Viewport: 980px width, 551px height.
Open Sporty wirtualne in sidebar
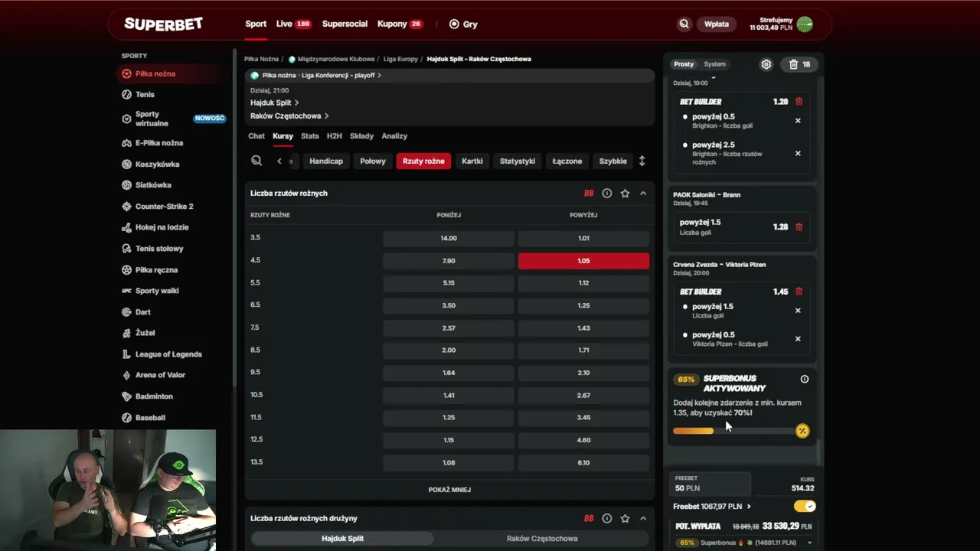click(x=173, y=119)
